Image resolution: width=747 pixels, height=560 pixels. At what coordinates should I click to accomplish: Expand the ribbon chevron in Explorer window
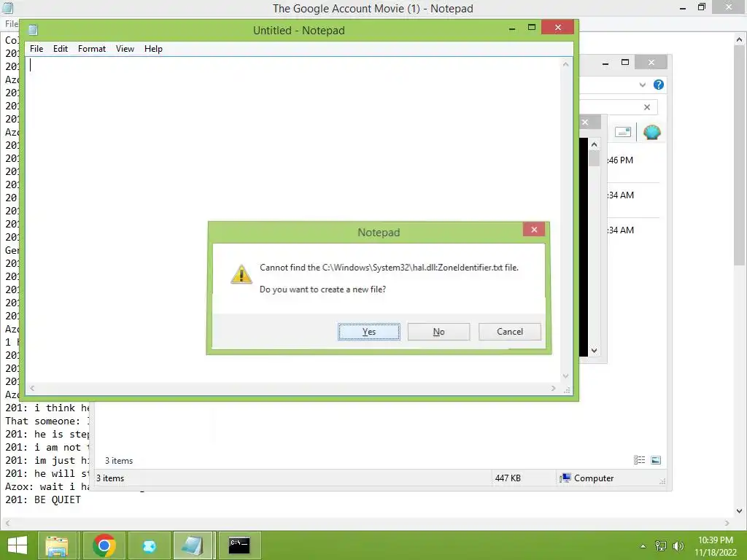tap(642, 85)
